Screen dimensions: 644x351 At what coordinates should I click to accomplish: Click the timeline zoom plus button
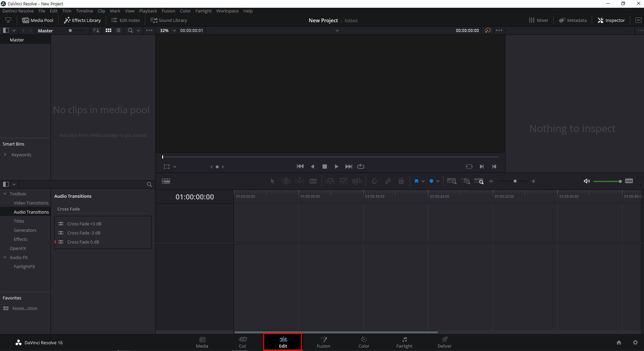(533, 181)
